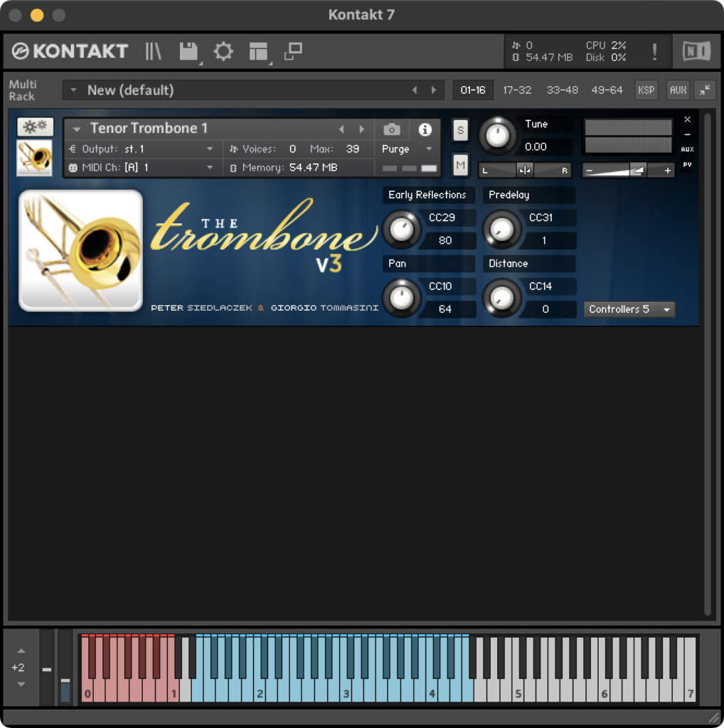Viewport: 724px width, 728px height.
Task: Click the Kontakt logo in header
Action: pos(70,51)
